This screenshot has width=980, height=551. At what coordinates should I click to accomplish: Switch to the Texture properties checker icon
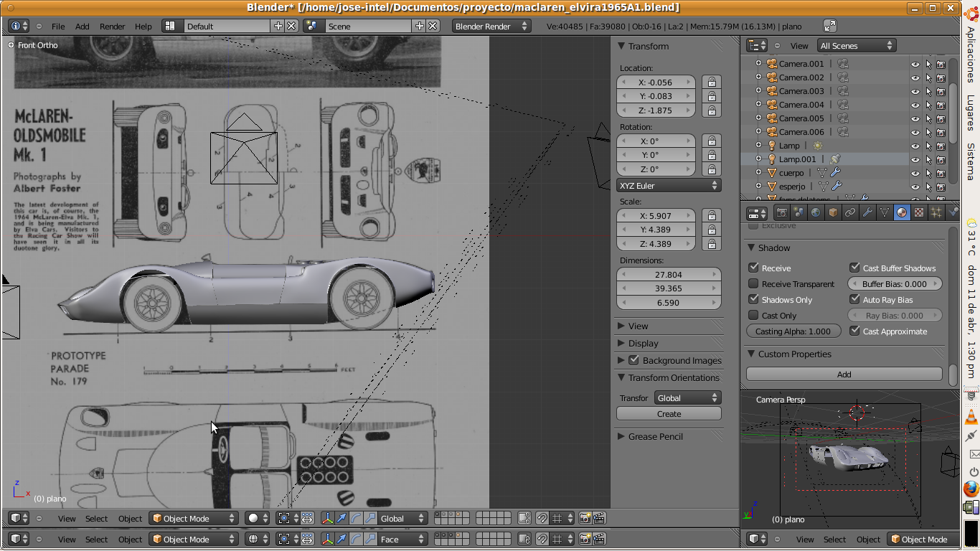(x=919, y=212)
